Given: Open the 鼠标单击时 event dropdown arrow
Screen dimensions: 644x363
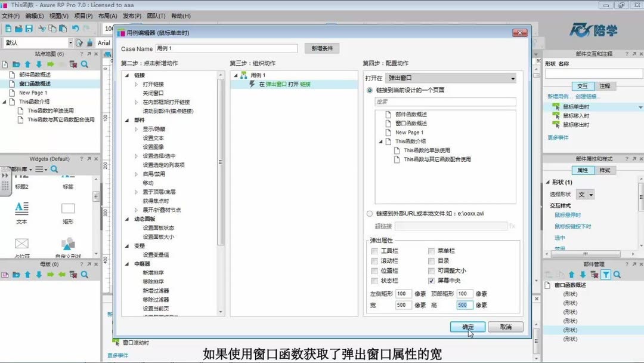Looking at the screenshot, I should pos(640,107).
